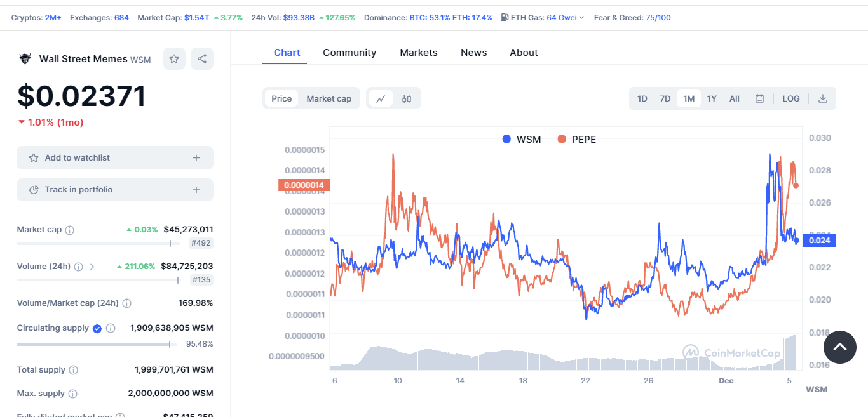Image resolution: width=868 pixels, height=417 pixels.
Task: Select All time range
Action: (735, 98)
